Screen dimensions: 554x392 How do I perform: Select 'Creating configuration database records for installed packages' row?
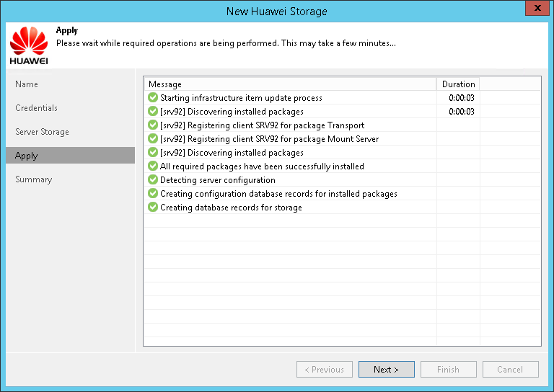[342, 193]
